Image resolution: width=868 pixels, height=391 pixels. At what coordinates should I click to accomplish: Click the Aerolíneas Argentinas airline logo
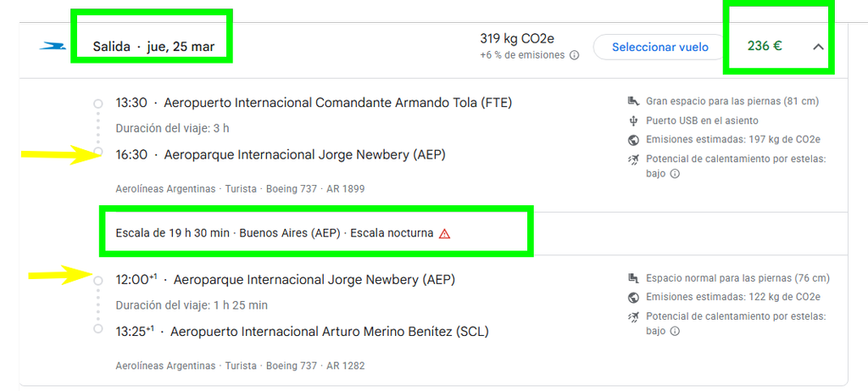coord(53,47)
